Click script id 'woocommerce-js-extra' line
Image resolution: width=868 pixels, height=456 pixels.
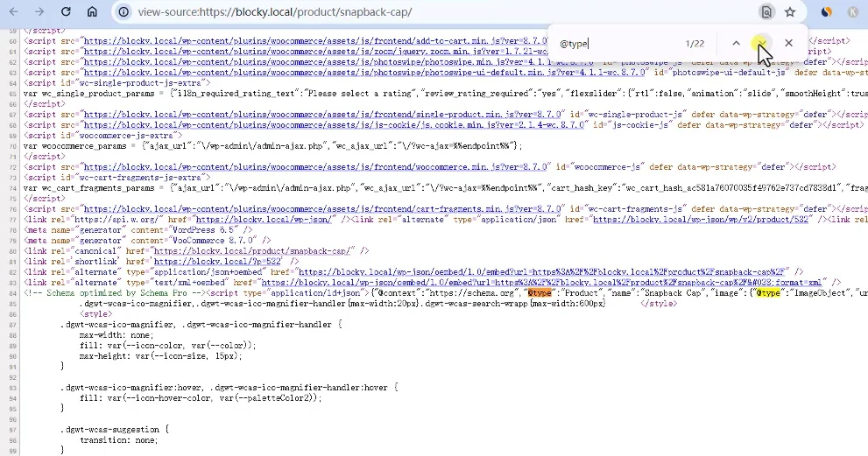point(103,136)
